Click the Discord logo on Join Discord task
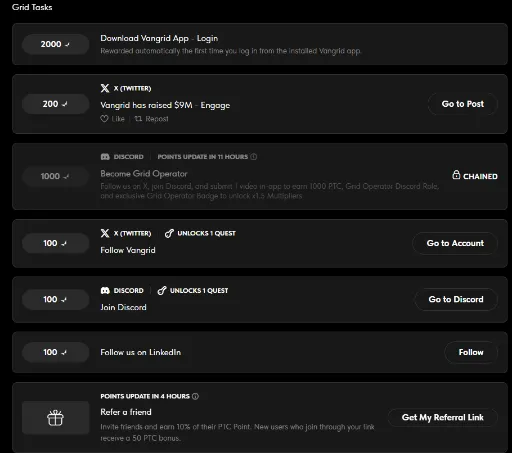The image size is (512, 453). (105, 291)
